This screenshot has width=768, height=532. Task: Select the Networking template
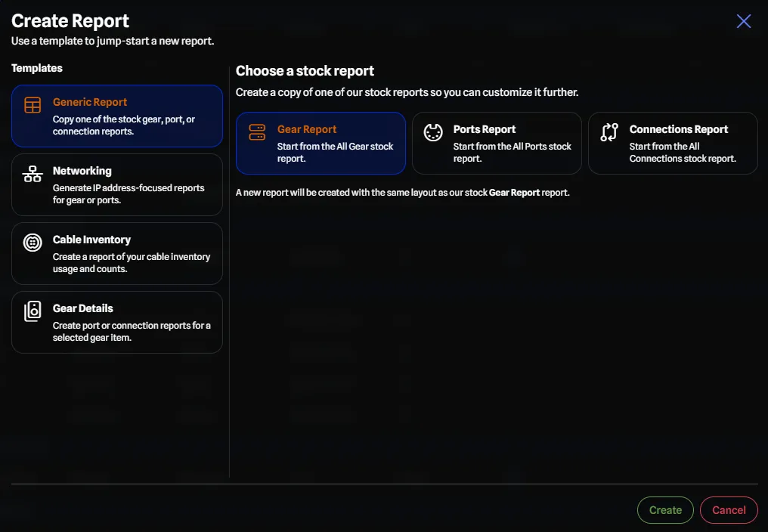[x=117, y=184]
